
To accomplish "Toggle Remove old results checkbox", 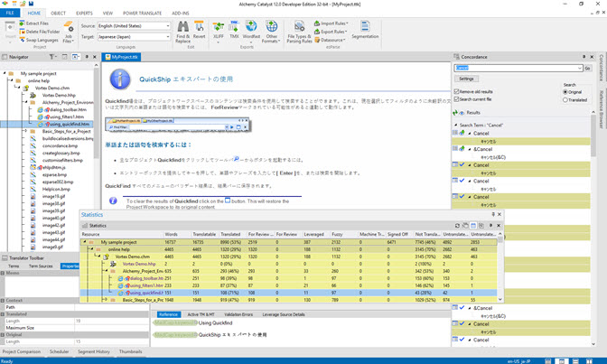I will click(x=456, y=91).
